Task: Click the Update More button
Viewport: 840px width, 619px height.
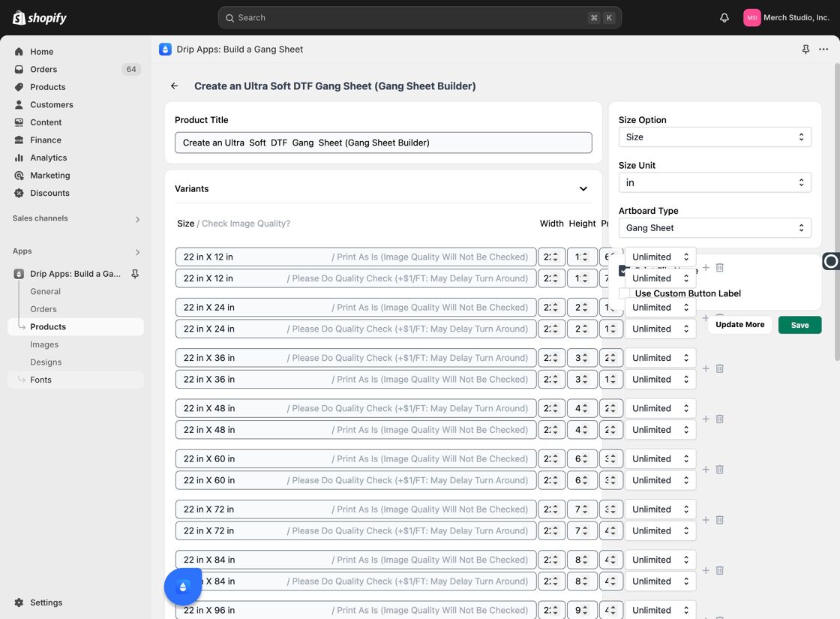Action: [x=739, y=325]
